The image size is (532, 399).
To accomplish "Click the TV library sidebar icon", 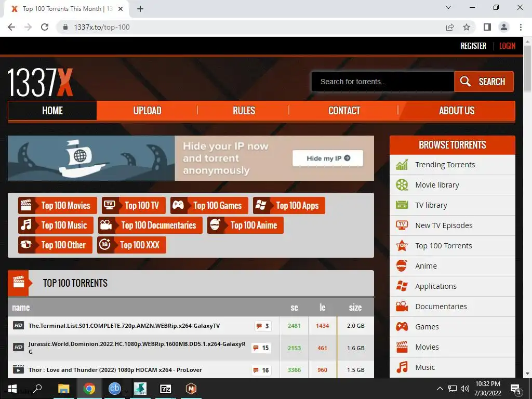I will (402, 205).
